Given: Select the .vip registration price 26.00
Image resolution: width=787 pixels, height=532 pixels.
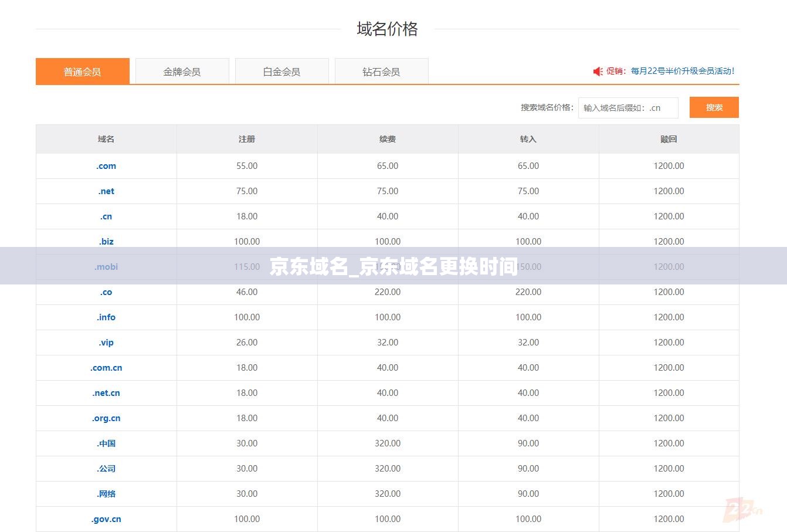Looking at the screenshot, I should pos(247,343).
